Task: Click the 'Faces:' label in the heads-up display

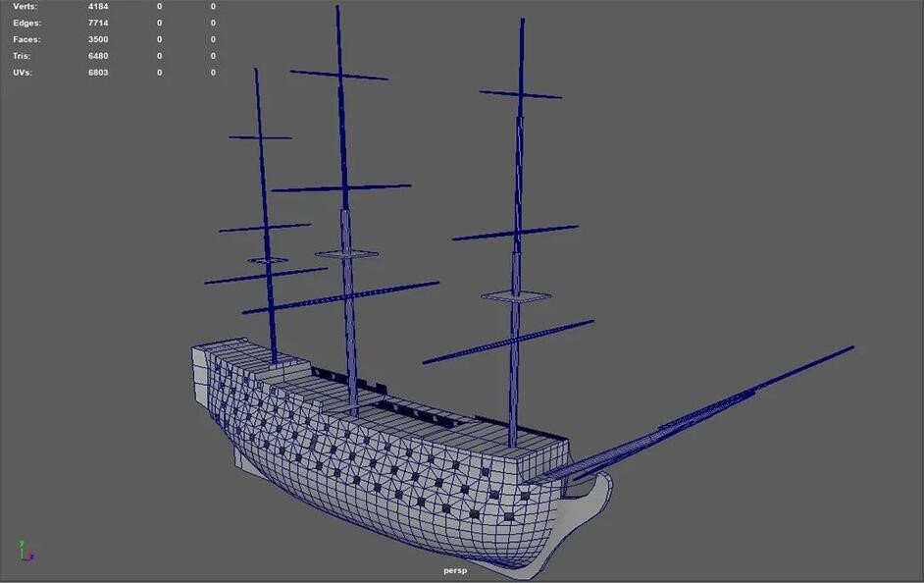Action: pos(26,39)
